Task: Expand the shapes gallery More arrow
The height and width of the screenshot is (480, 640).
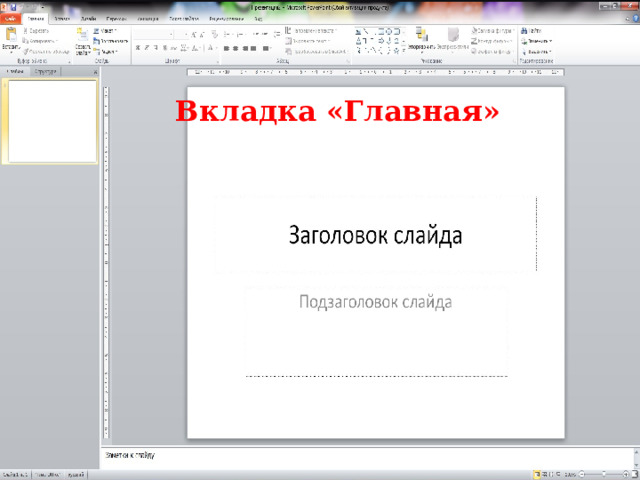Action: (404, 51)
